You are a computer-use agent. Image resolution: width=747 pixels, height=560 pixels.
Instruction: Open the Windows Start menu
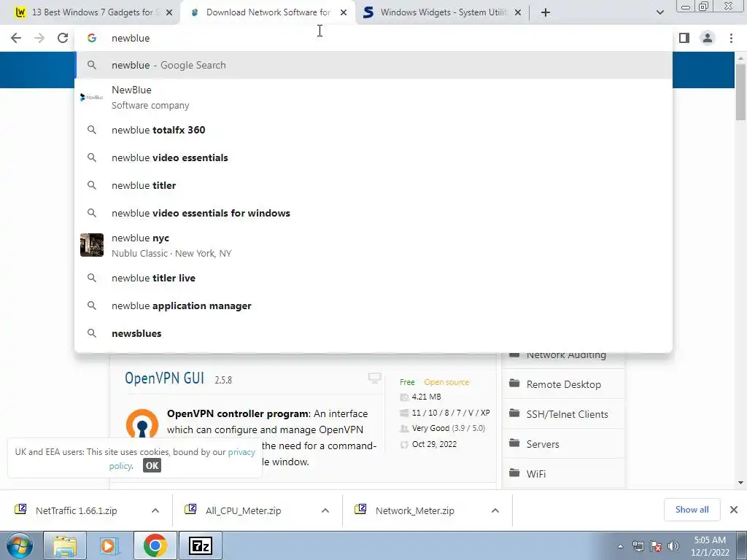point(20,545)
